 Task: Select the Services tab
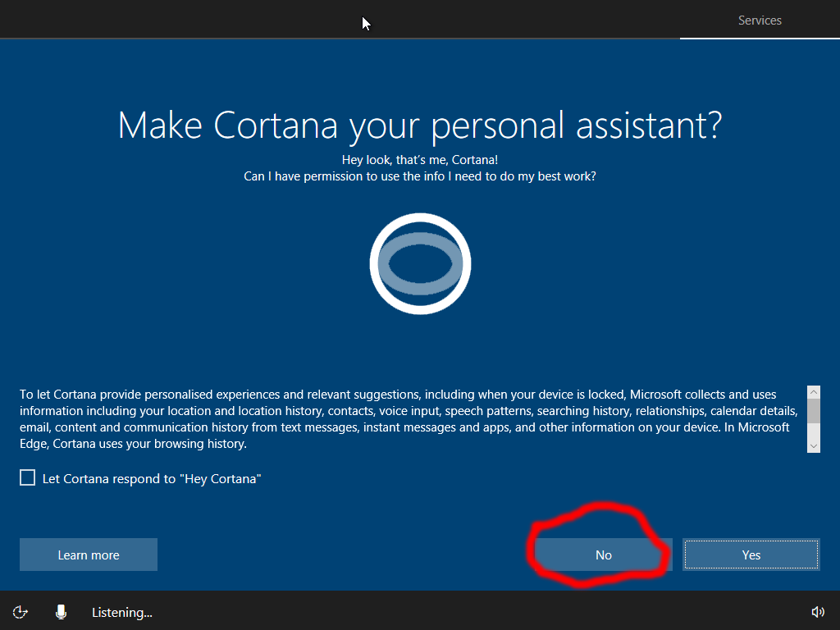point(760,21)
